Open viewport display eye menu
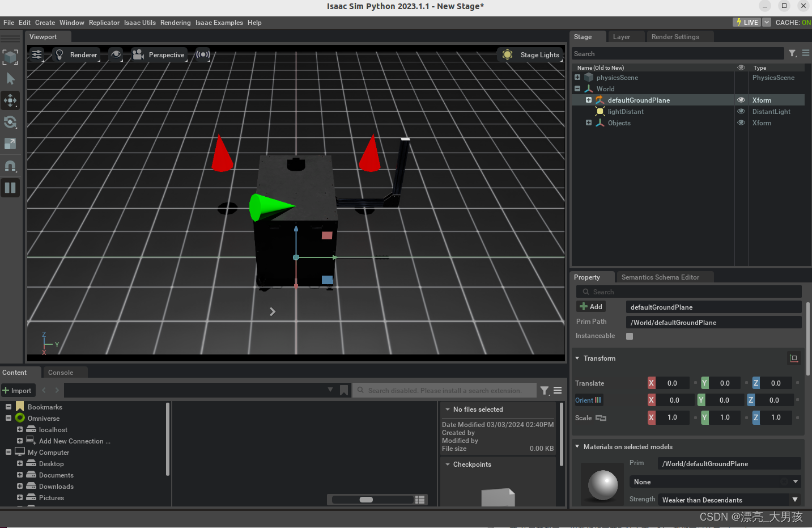Image resolution: width=812 pixels, height=528 pixels. (x=116, y=54)
